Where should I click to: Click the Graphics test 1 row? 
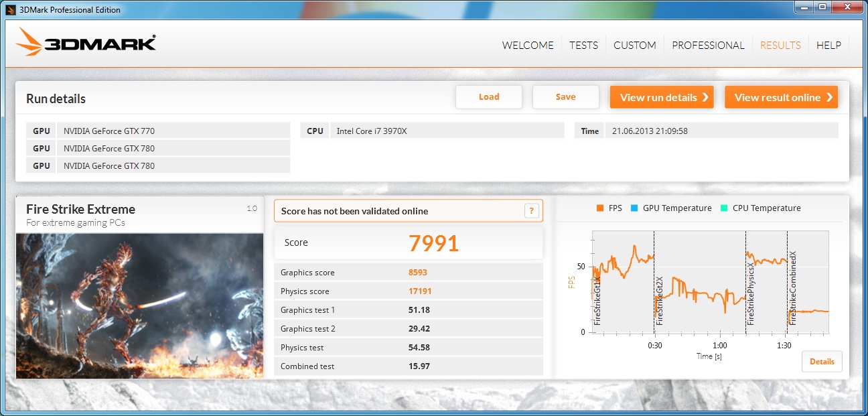coord(409,310)
